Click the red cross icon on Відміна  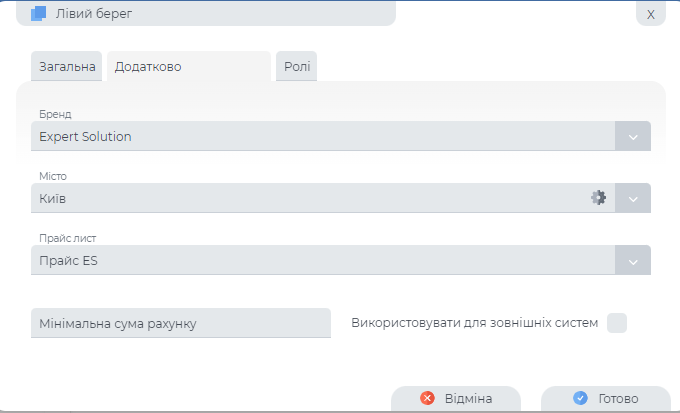click(428, 398)
